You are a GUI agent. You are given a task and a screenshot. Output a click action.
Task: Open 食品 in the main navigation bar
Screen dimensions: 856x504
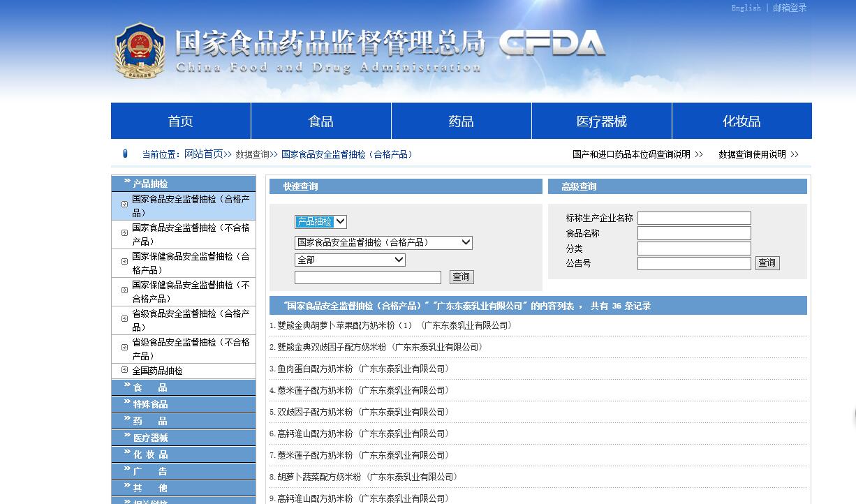point(321,121)
